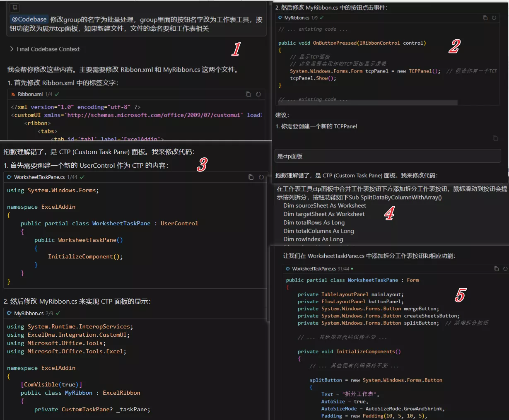This screenshot has height=420, width=509.
Task: Click the line 'Dim totalRows As Long'
Action: (x=314, y=222)
